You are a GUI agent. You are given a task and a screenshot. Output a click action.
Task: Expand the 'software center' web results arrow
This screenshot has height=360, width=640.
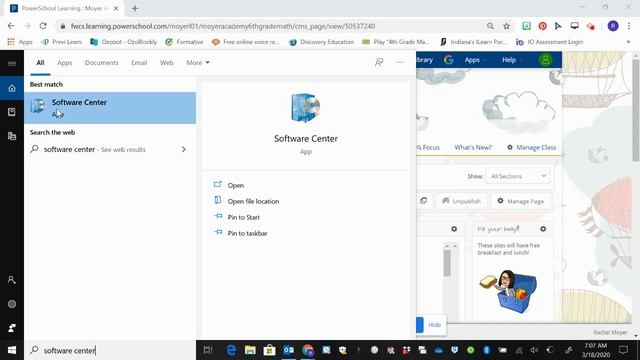(184, 149)
